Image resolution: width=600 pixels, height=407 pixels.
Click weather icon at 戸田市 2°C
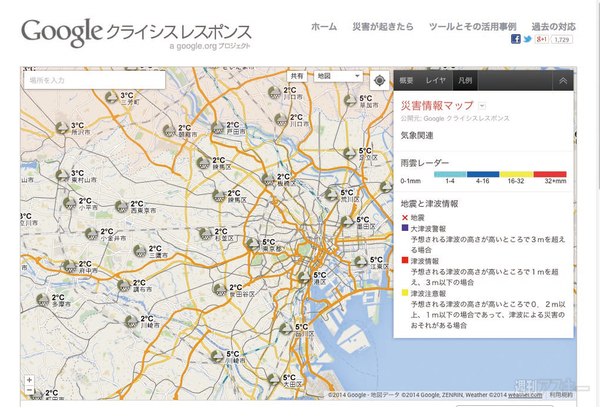coord(218,127)
